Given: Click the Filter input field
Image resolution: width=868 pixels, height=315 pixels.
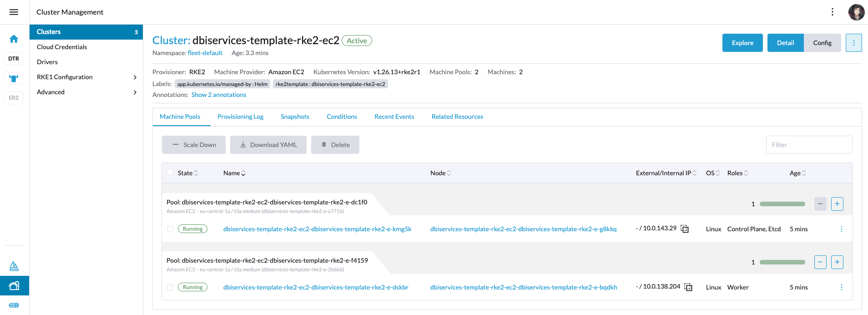Looking at the screenshot, I should click(808, 145).
